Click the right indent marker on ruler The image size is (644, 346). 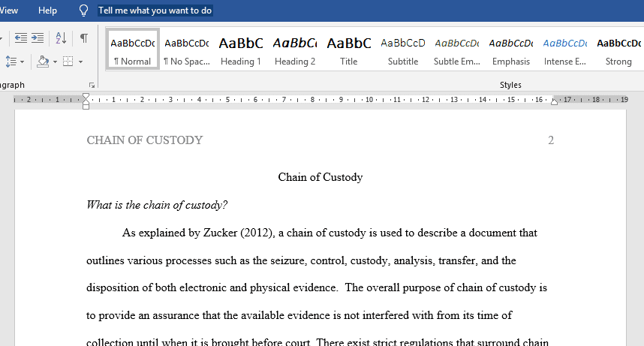554,101
